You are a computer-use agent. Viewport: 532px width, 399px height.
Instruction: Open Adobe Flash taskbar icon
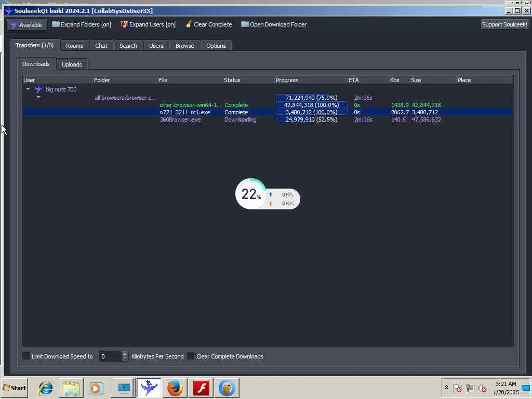pyautogui.click(x=201, y=388)
